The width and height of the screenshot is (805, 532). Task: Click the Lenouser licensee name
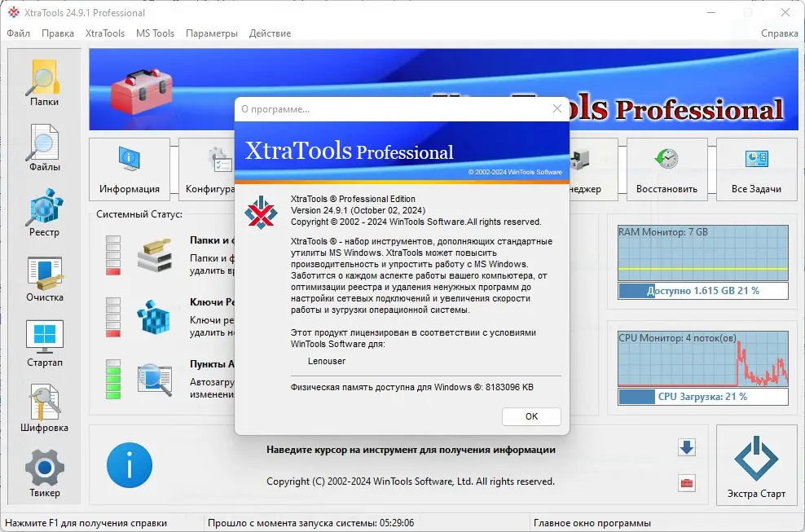click(x=327, y=361)
